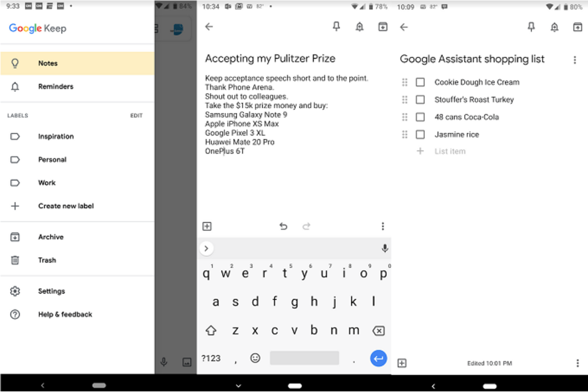Expand the keyboard input options arrow
This screenshot has height=392, width=588.
206,248
